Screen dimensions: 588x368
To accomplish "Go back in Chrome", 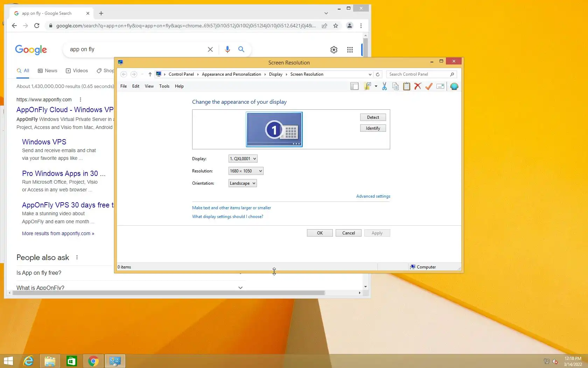I will click(x=14, y=26).
